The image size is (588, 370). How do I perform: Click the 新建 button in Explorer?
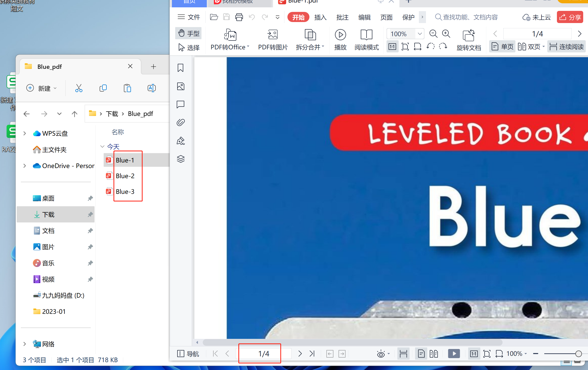pos(41,88)
